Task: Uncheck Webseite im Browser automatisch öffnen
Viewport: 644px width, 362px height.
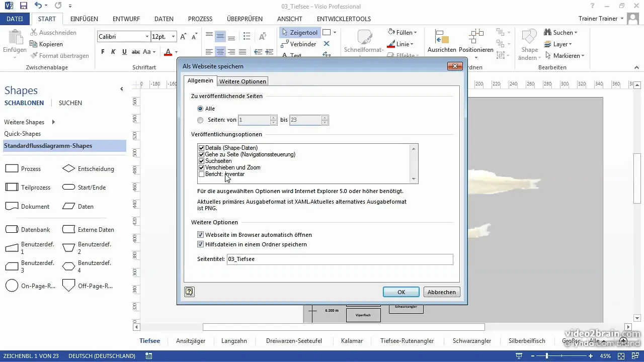Action: [200, 234]
